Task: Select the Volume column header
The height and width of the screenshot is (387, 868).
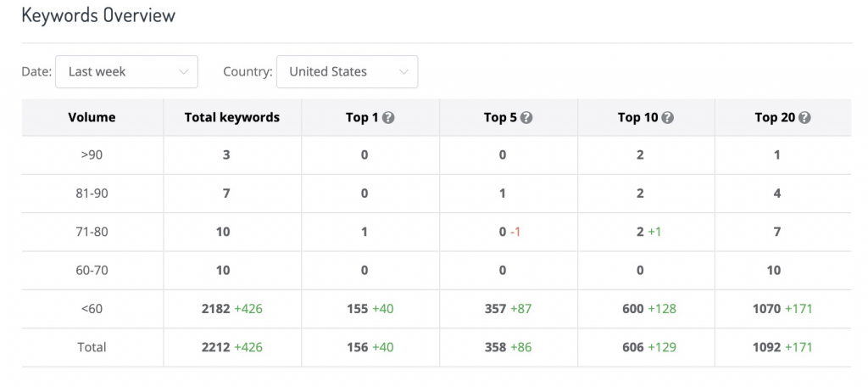Action: click(x=92, y=117)
